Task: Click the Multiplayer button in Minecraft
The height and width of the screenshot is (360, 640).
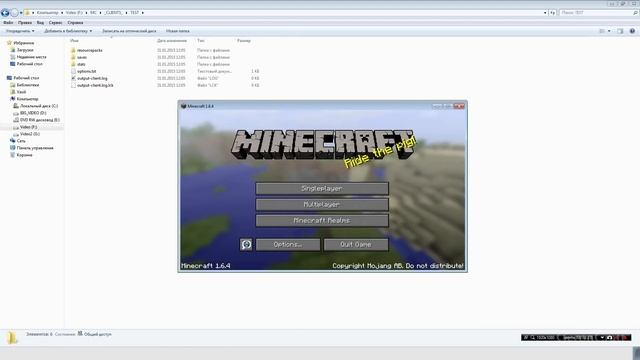Action: pos(322,204)
